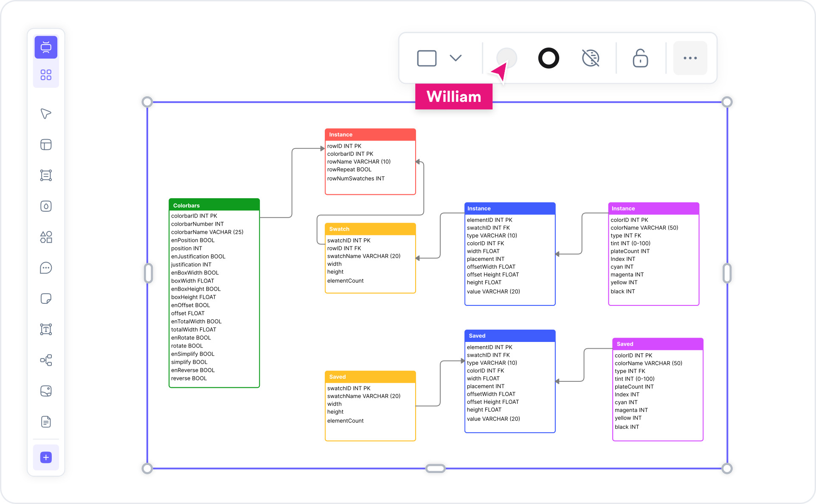Select the frame tool tab at sidebar top
The height and width of the screenshot is (504, 816).
click(46, 47)
